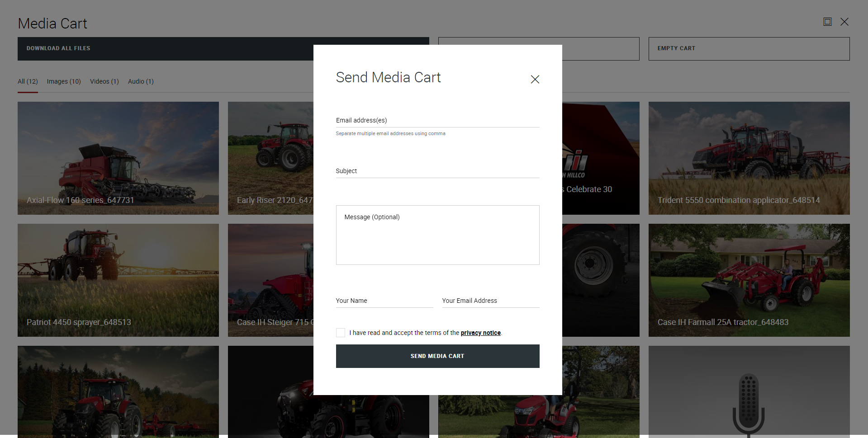
Task: Open the audio file with the microphone icon
Action: tap(749, 398)
